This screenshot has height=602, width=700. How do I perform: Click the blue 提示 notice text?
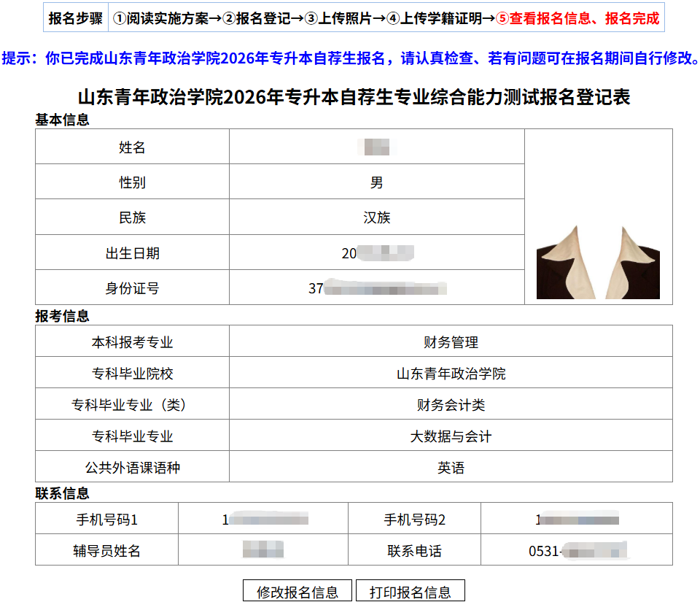click(x=350, y=58)
